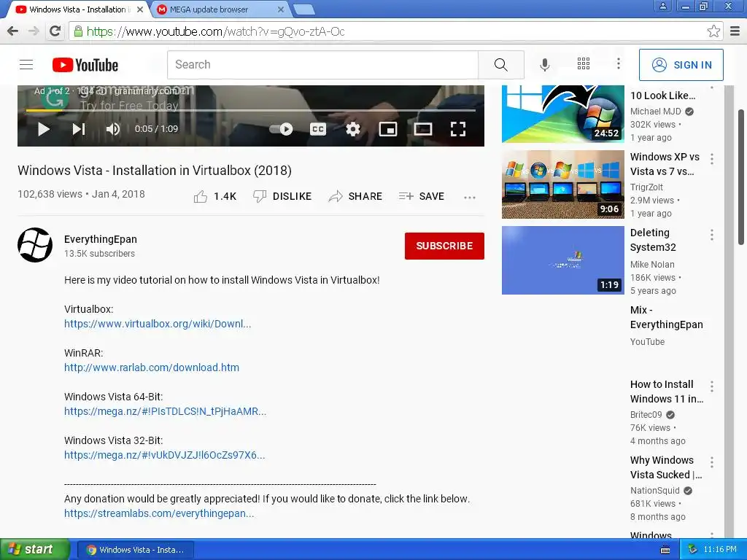Open the Michael MJD channel name
The width and height of the screenshot is (747, 560).
[656, 112]
